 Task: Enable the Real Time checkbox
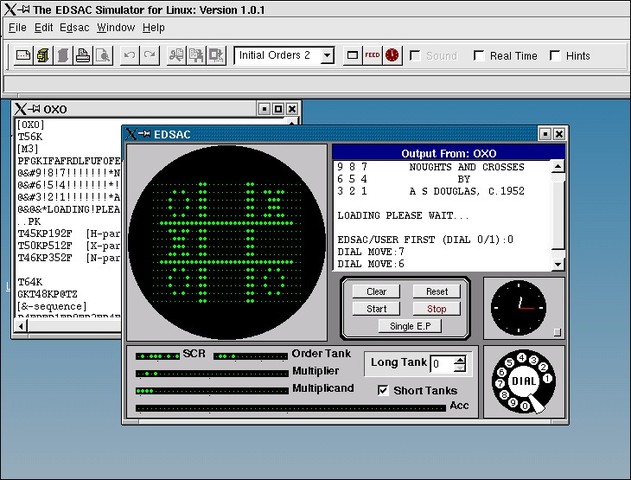479,56
